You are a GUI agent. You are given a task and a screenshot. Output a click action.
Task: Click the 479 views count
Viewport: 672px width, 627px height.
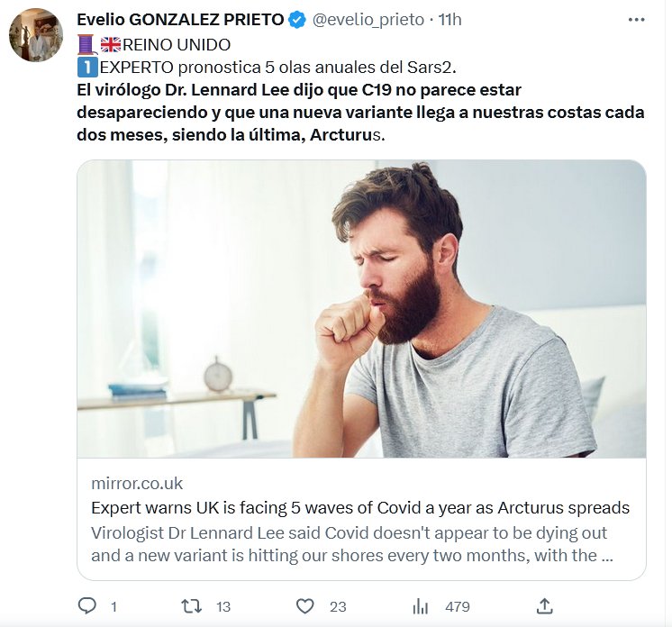pos(458,606)
